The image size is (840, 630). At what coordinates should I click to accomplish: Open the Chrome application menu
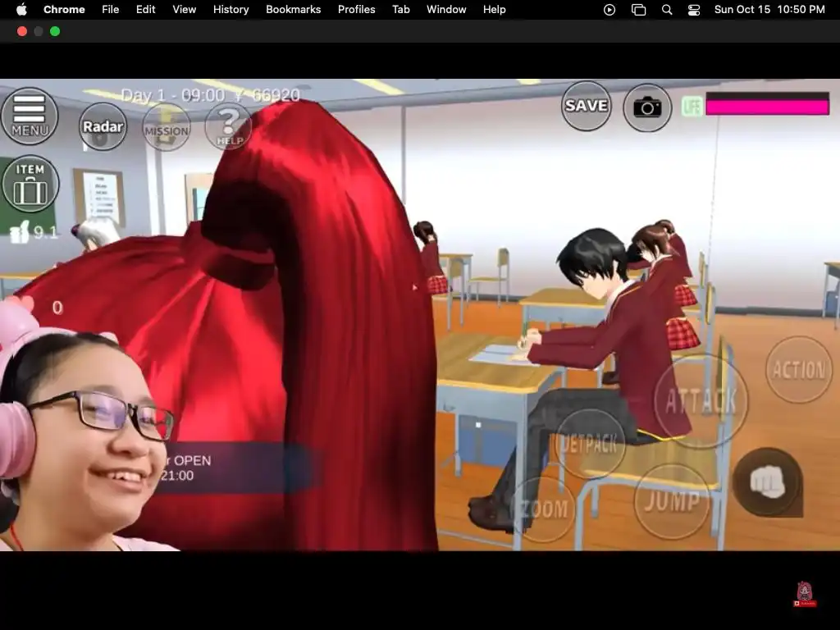pyautogui.click(x=64, y=10)
